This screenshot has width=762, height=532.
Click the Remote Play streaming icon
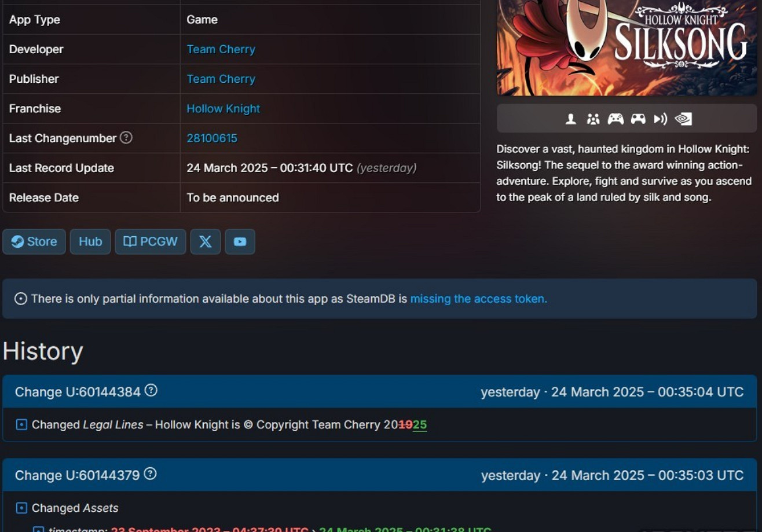660,119
